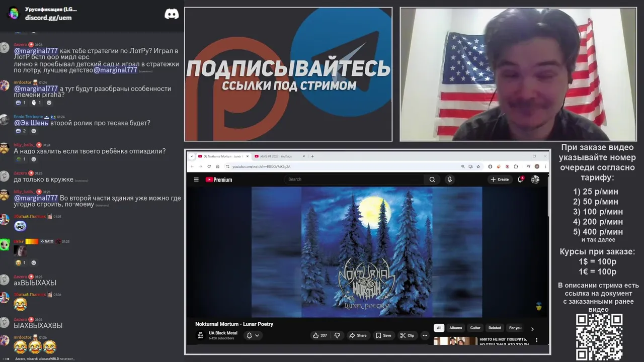Click the reaction under Ennio Terricone's message
644x362 pixels.
point(21,131)
